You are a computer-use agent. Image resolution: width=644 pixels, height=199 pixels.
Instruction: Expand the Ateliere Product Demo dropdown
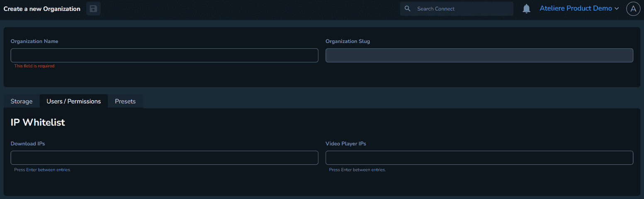tap(579, 8)
